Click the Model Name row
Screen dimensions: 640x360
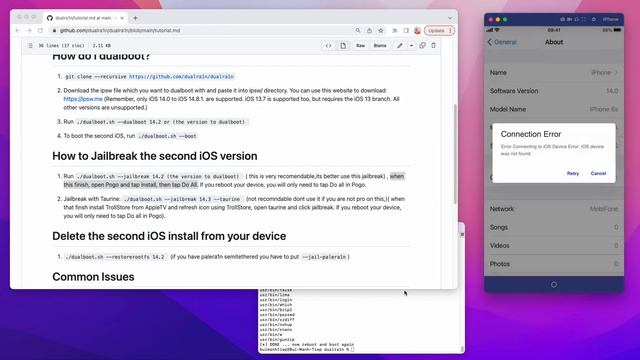tap(554, 109)
